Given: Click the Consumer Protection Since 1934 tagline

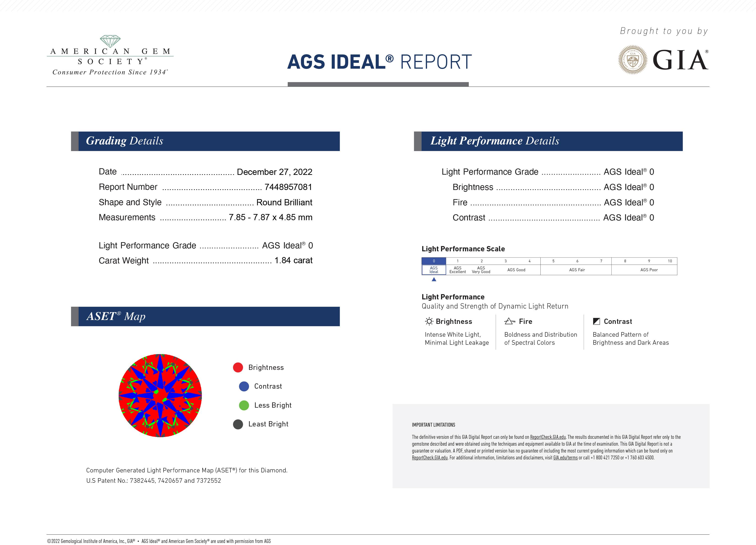Looking at the screenshot, I should point(110,72).
